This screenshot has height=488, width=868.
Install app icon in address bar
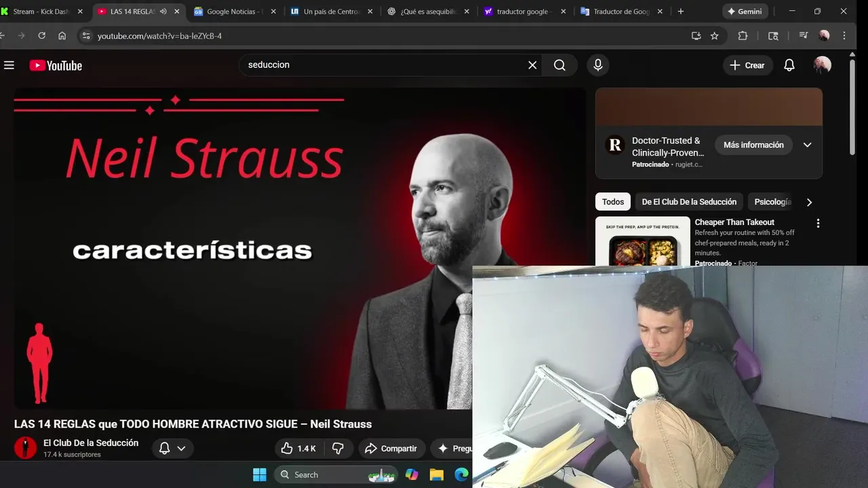[x=696, y=36]
